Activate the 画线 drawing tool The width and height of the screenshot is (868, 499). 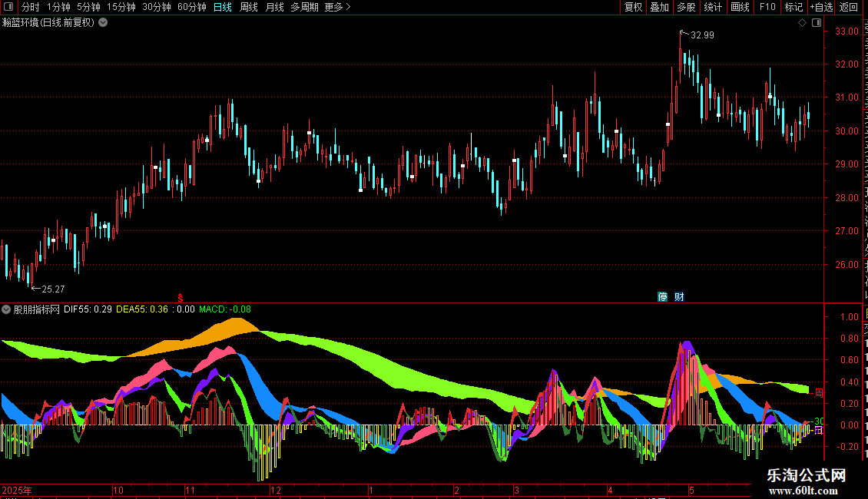740,7
